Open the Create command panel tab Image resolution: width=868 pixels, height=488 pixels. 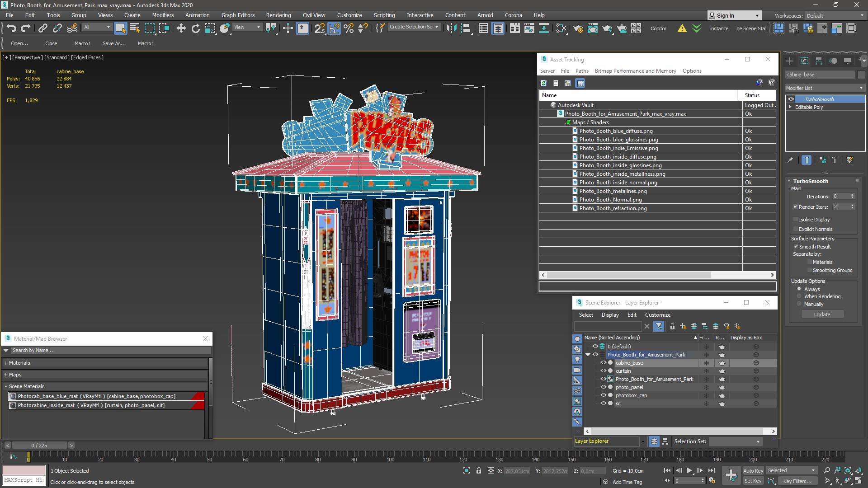click(x=790, y=61)
